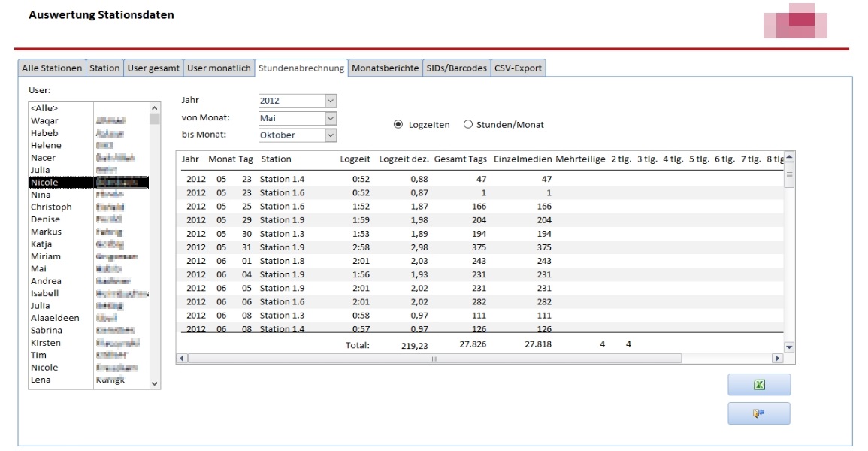Viewport: 868px width, 451px height.
Task: Open the Jahr dropdown showing 2012
Action: 331,101
